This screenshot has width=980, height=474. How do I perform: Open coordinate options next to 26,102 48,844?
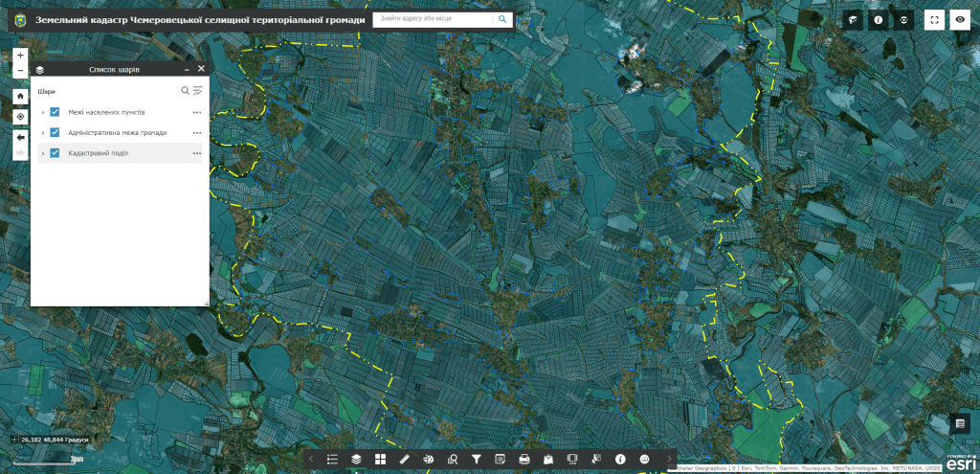15,440
